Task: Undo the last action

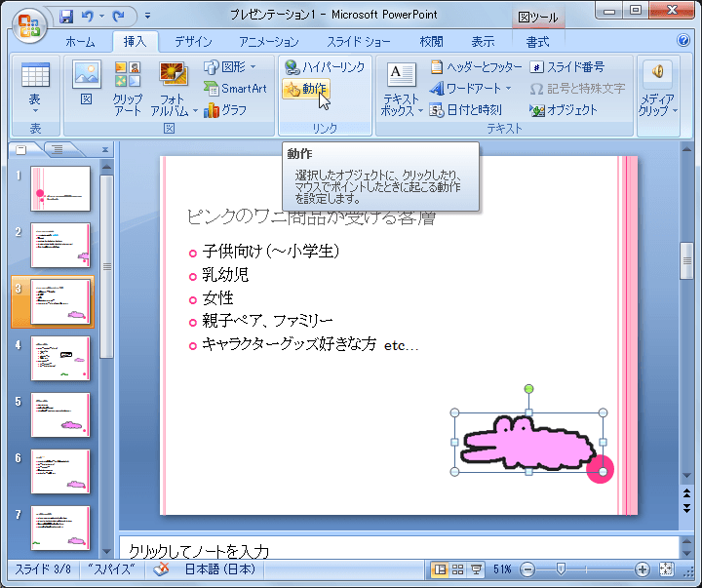Action: tap(88, 17)
